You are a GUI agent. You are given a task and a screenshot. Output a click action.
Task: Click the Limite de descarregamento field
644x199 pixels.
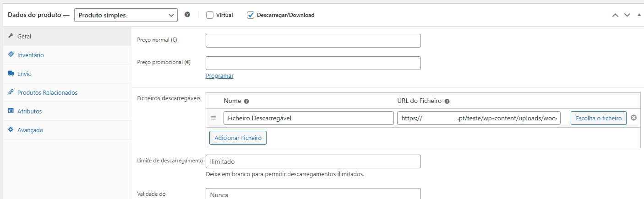[x=313, y=161]
